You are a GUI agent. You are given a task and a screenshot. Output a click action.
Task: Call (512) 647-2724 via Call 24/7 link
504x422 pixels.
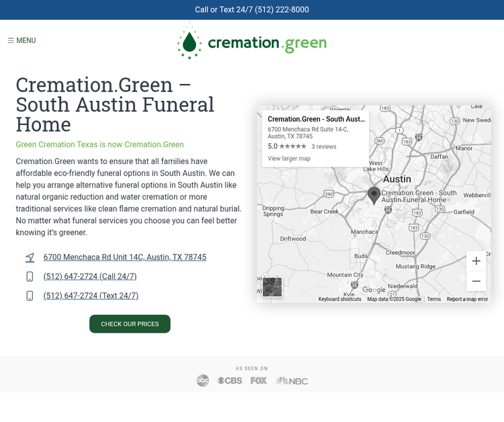pos(90,277)
